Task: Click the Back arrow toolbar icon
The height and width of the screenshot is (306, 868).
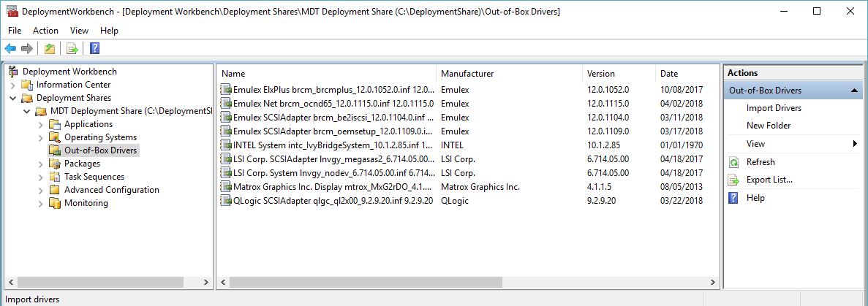Action: point(10,49)
